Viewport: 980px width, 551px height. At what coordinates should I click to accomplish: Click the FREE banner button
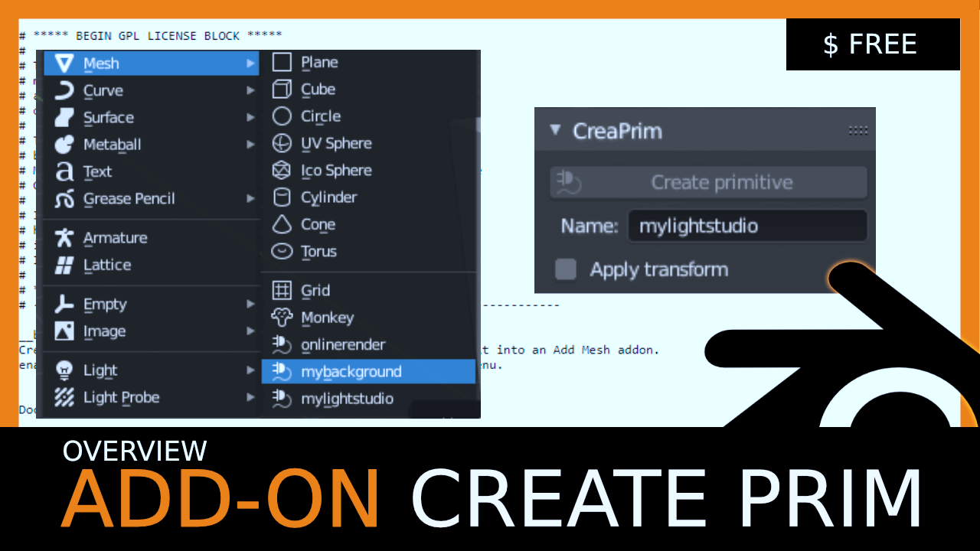point(872,44)
